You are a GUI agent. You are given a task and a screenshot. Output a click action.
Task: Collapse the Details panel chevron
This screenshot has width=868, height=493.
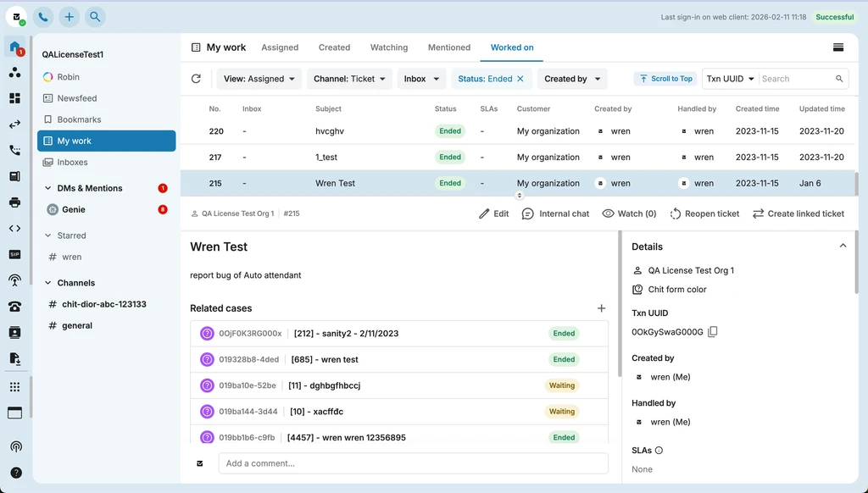click(843, 246)
